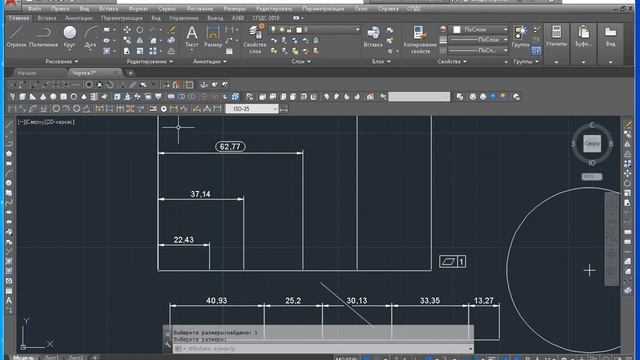Click layer color swatch in layer dropdown
This screenshot has height=360, width=640.
point(299,29)
